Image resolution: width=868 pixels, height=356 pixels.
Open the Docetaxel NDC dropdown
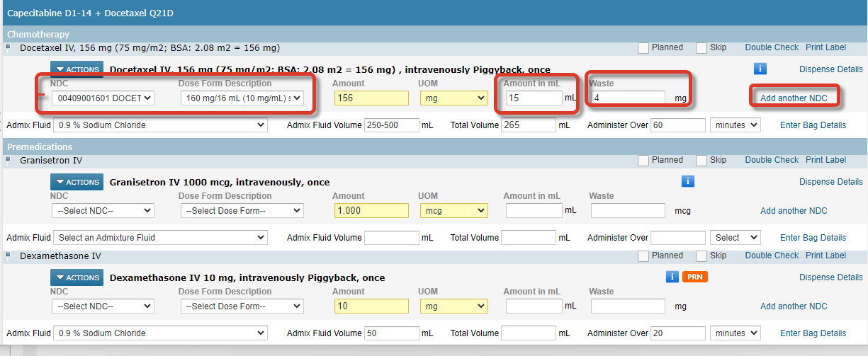[x=103, y=98]
